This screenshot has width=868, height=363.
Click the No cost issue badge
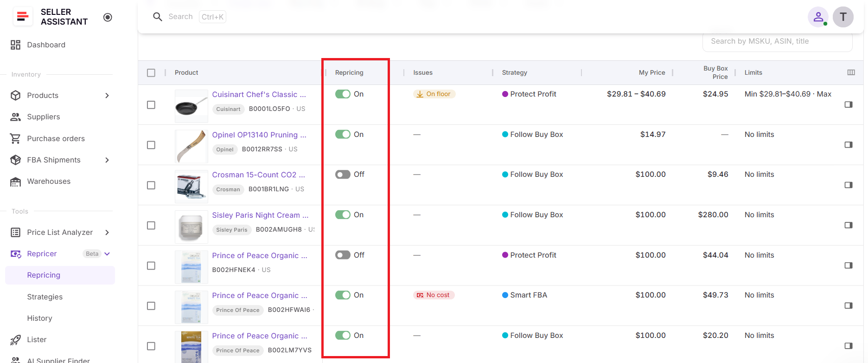434,295
